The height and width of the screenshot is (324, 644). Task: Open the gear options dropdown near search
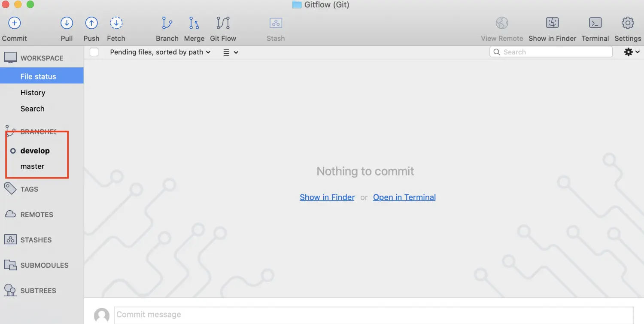point(632,52)
